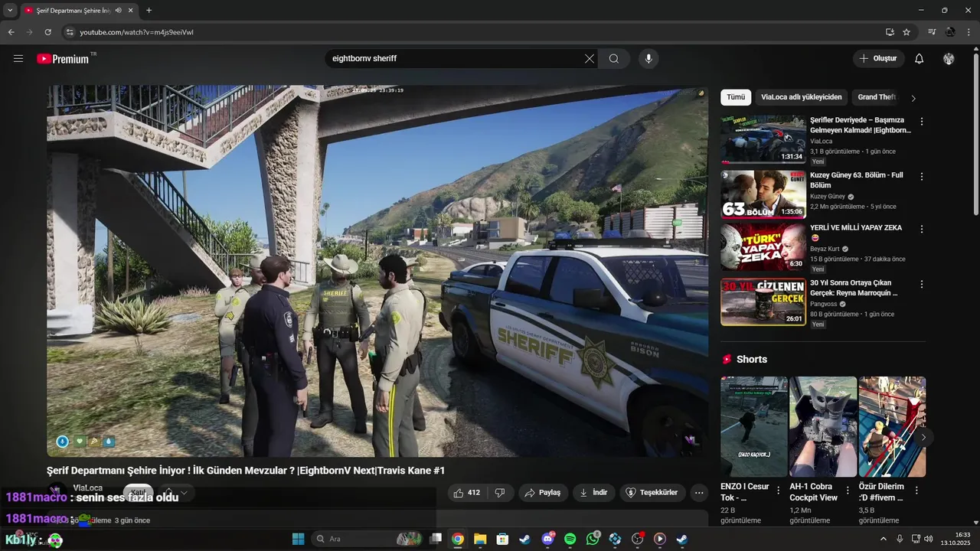Click the Paylaş share button

[x=542, y=493]
